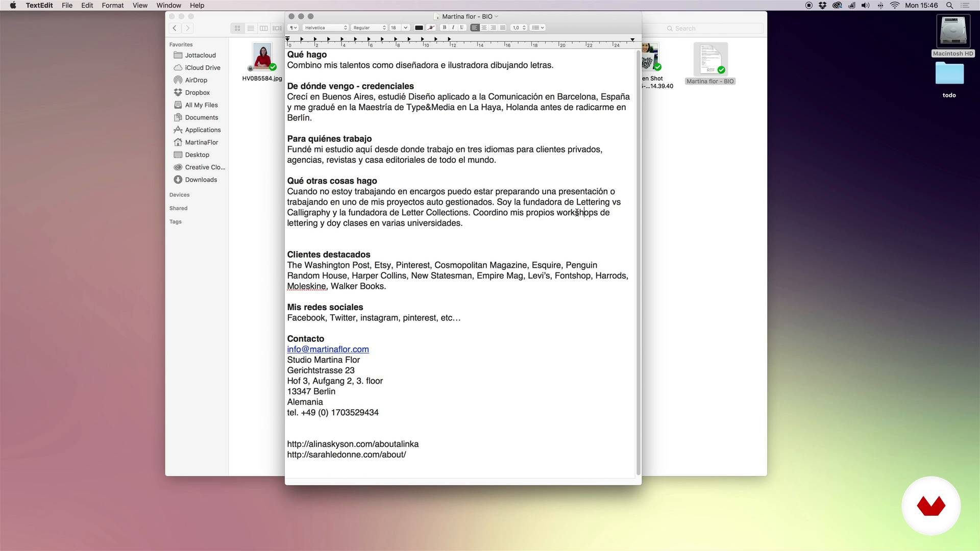
Task: Open the Format menu
Action: click(x=113, y=5)
